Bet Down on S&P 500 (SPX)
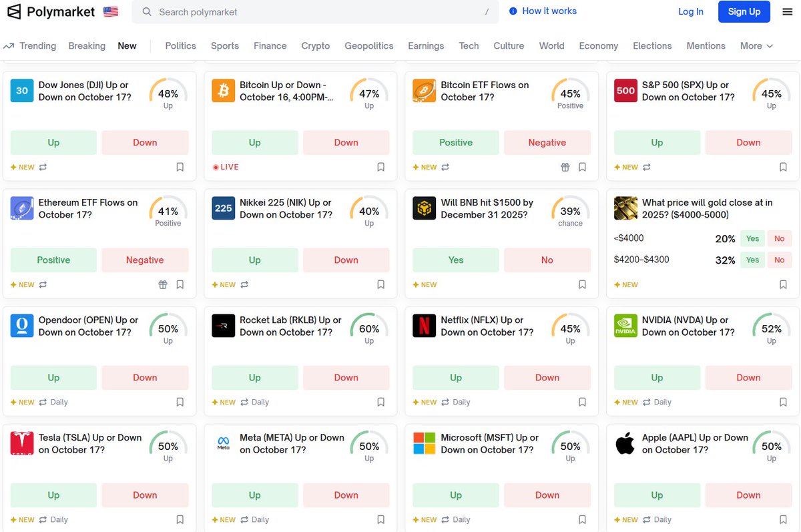This screenshot has height=532, width=801. click(748, 142)
